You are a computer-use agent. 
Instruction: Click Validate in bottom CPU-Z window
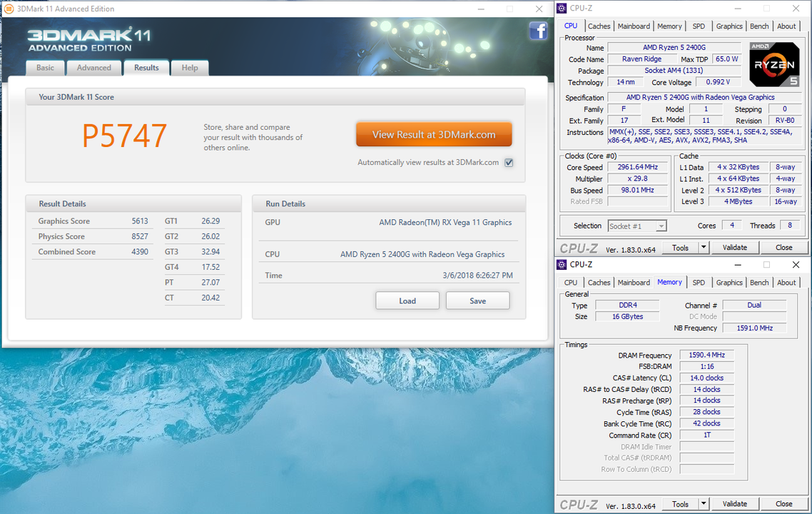[x=734, y=503]
